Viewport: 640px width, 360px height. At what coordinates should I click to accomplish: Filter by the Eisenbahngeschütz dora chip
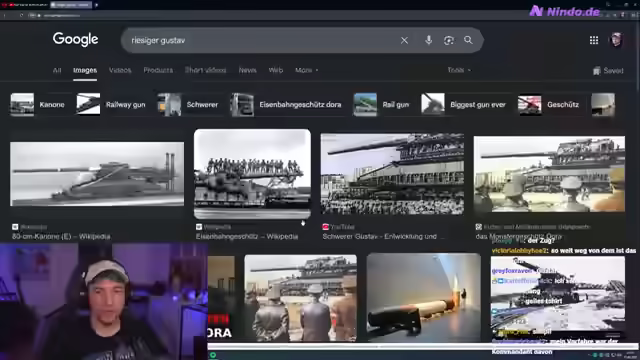point(286,104)
